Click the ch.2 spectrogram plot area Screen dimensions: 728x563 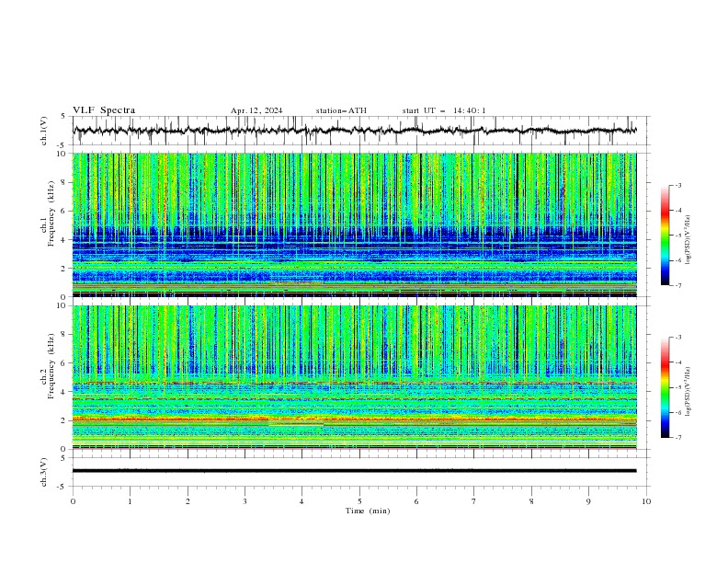coord(354,377)
